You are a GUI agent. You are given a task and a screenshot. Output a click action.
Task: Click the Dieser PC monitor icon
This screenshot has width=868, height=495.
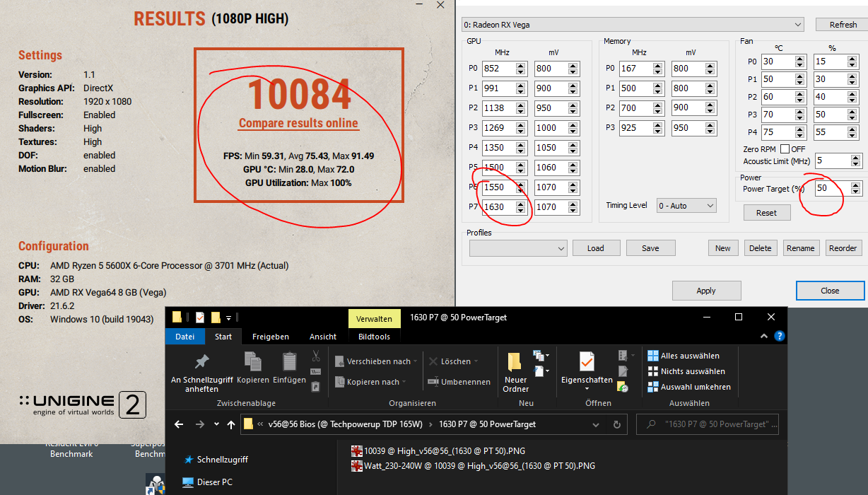(x=188, y=482)
